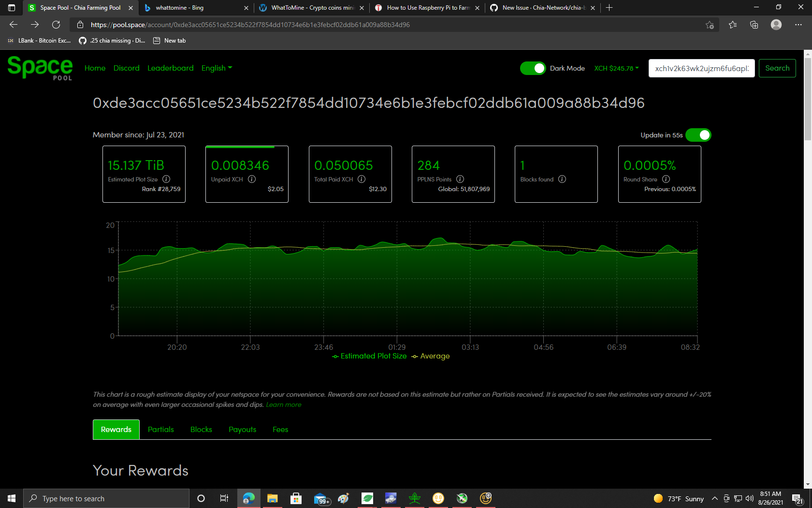
Task: Click the Learn more link
Action: [284, 405]
